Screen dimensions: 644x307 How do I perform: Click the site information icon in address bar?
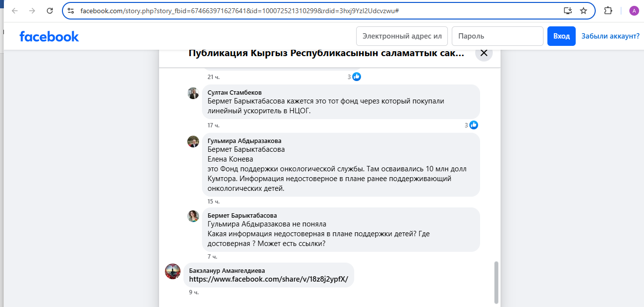[71, 11]
